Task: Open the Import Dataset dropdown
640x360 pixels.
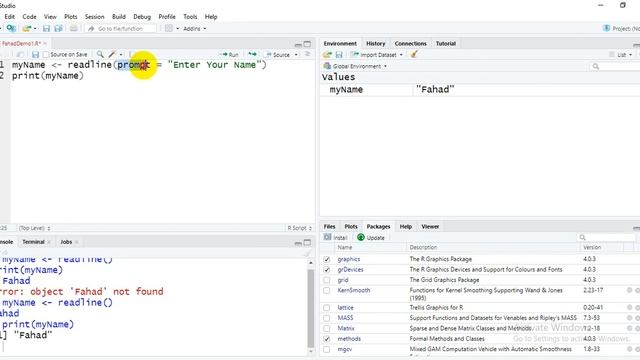Action: coord(377,54)
